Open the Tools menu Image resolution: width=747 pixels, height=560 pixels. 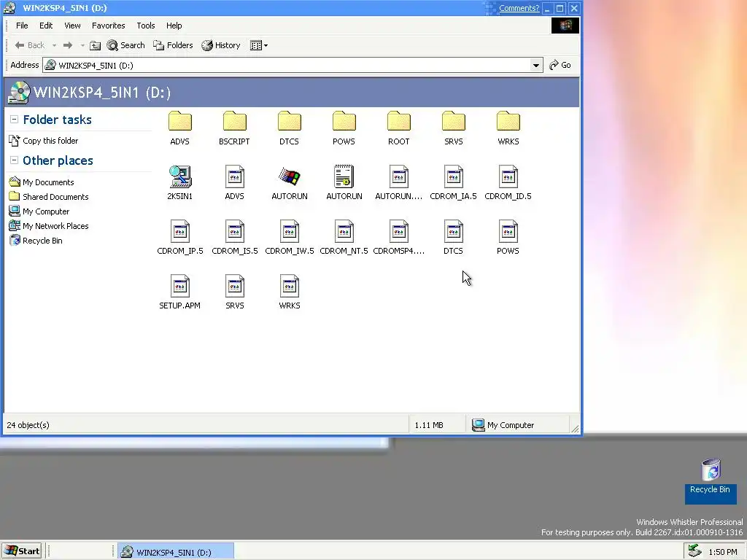tap(146, 26)
